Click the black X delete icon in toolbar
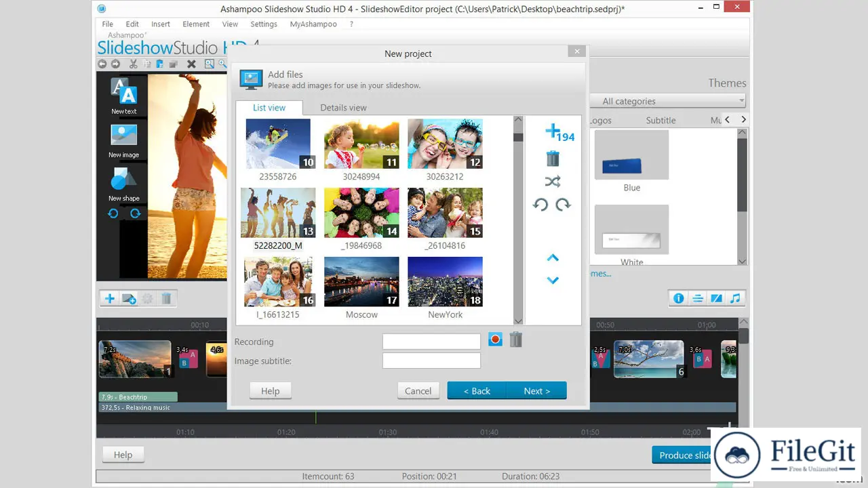 191,64
